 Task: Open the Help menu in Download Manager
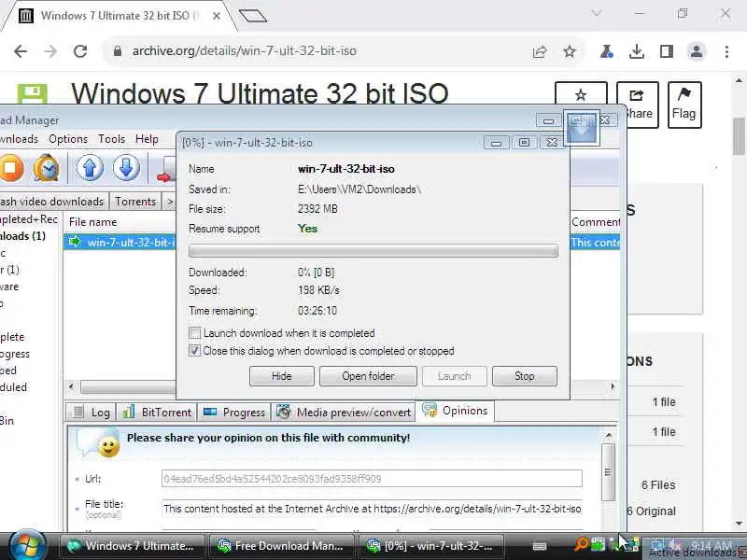[x=147, y=139]
